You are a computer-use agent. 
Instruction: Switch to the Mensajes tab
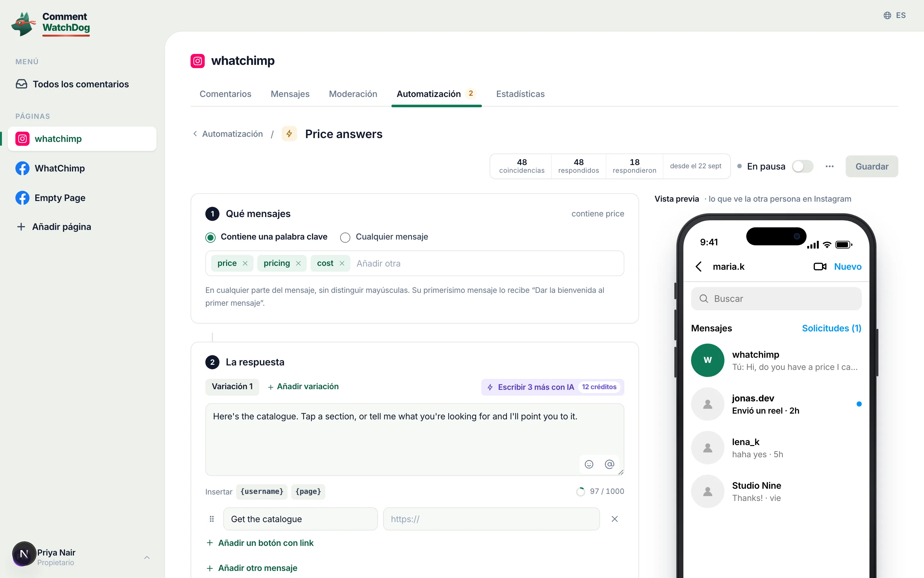pos(290,94)
